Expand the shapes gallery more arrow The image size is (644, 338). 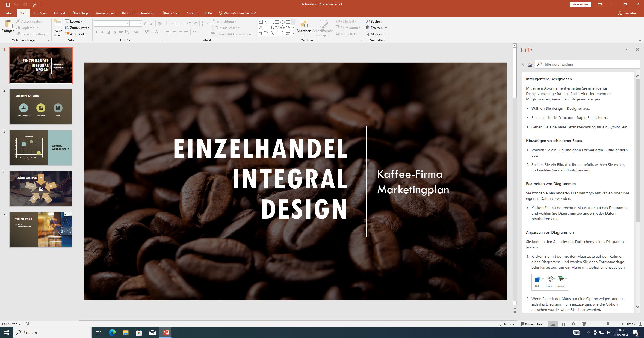coord(293,33)
